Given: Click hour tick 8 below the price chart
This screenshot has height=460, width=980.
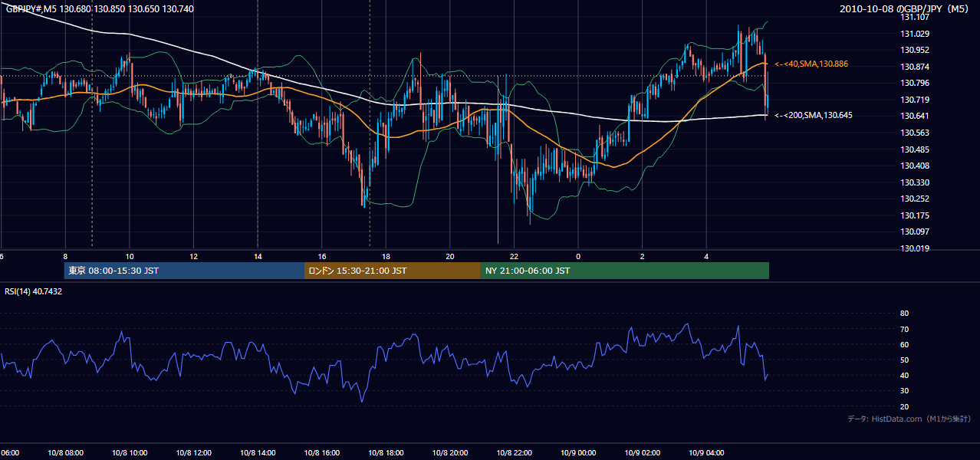Looking at the screenshot, I should 65,256.
